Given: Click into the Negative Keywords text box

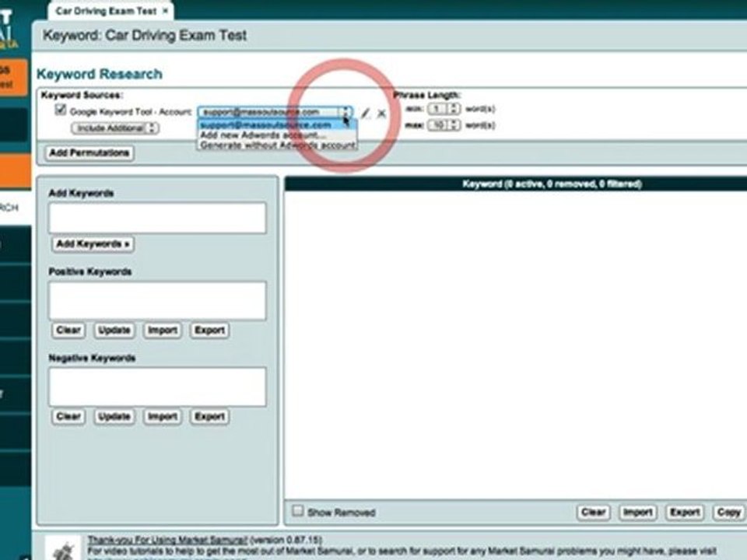Looking at the screenshot, I should (157, 387).
